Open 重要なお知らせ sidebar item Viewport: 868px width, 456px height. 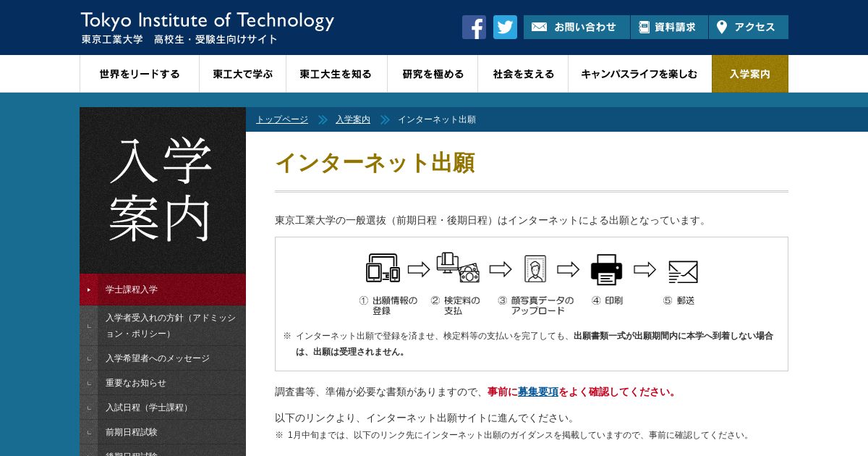163,383
